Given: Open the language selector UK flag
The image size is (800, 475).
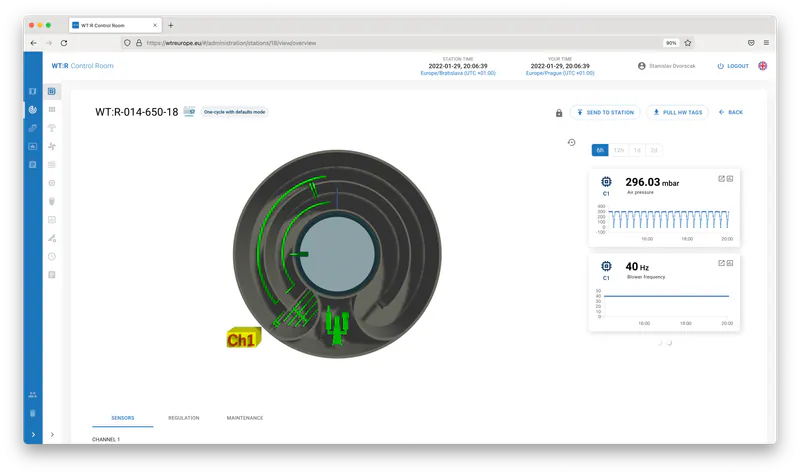Looking at the screenshot, I should (762, 66).
